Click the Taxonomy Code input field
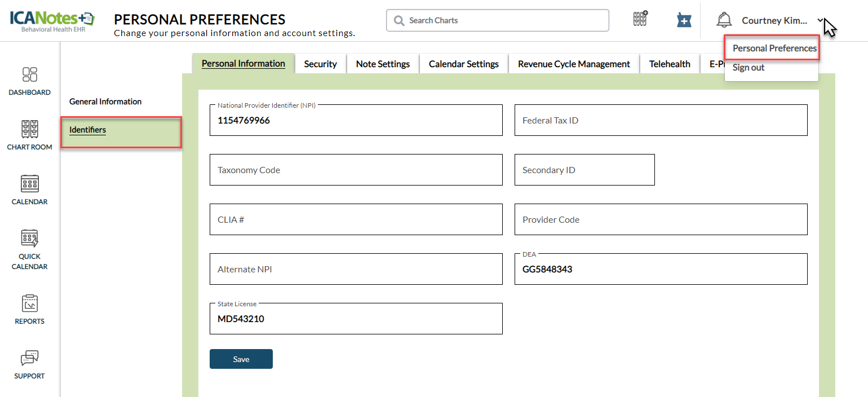 coord(356,170)
